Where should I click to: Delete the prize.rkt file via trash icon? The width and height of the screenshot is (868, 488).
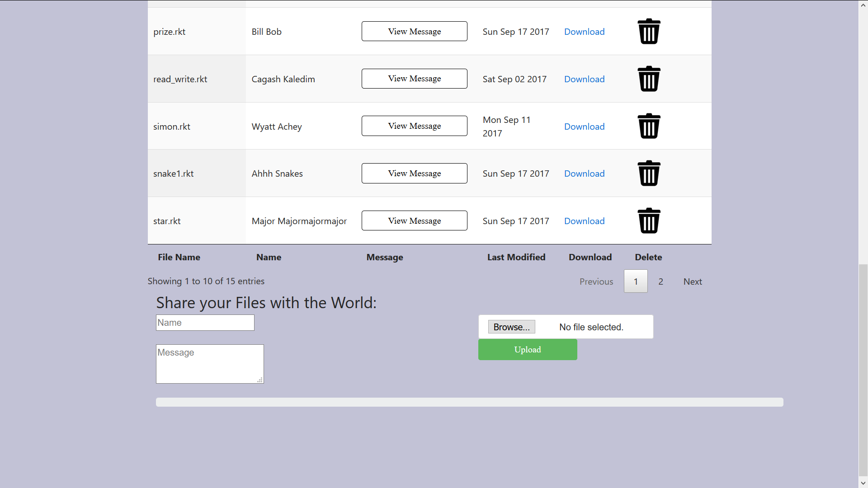point(649,32)
